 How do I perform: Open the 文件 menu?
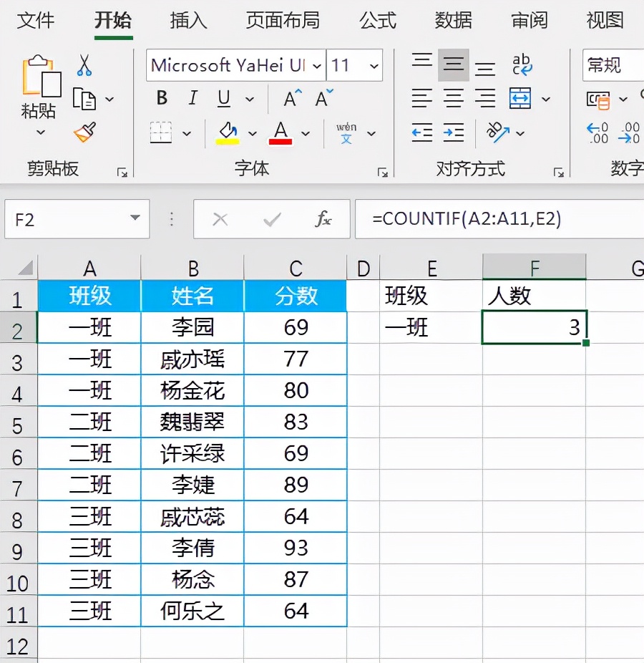click(36, 20)
